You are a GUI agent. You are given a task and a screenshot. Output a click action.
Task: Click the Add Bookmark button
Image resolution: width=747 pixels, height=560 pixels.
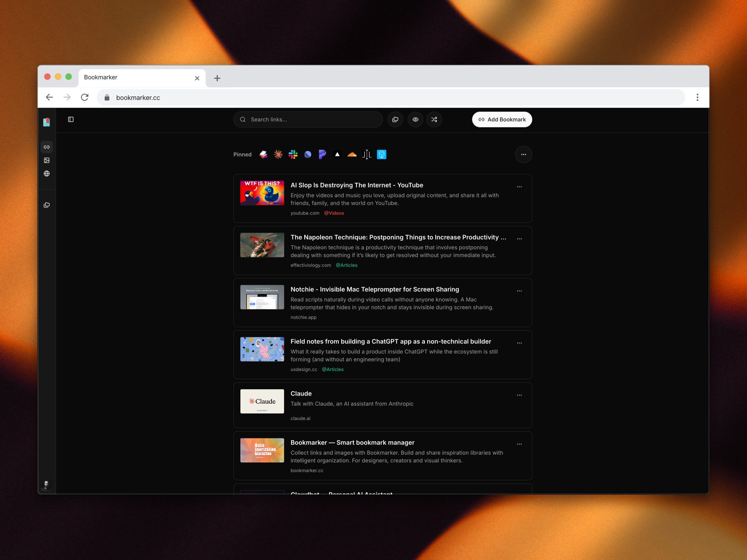[x=502, y=119]
